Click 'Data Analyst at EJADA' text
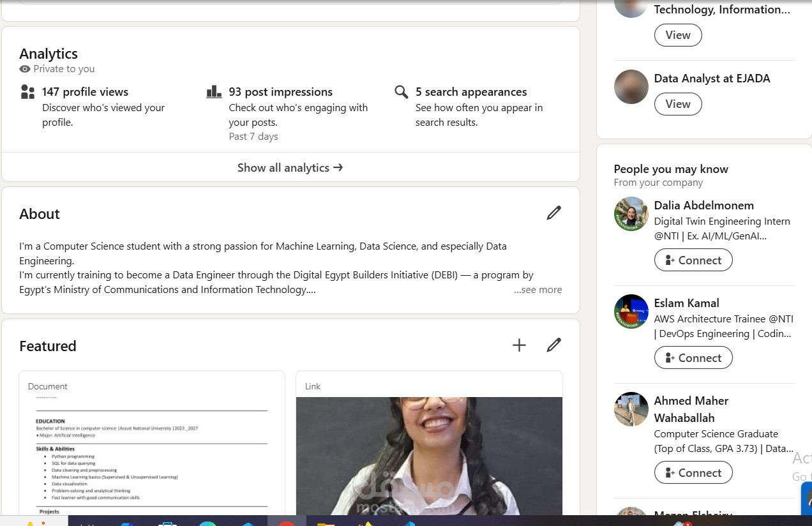 click(x=712, y=79)
